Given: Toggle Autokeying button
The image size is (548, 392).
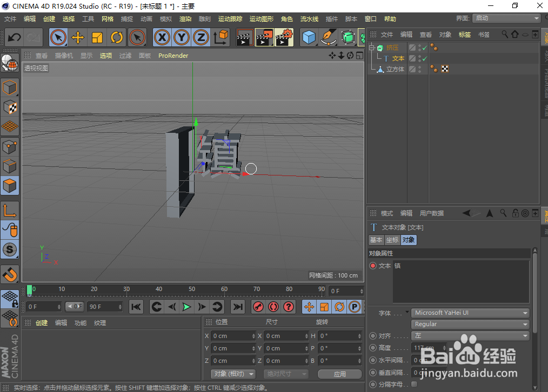Looking at the screenshot, I should click(x=273, y=307).
